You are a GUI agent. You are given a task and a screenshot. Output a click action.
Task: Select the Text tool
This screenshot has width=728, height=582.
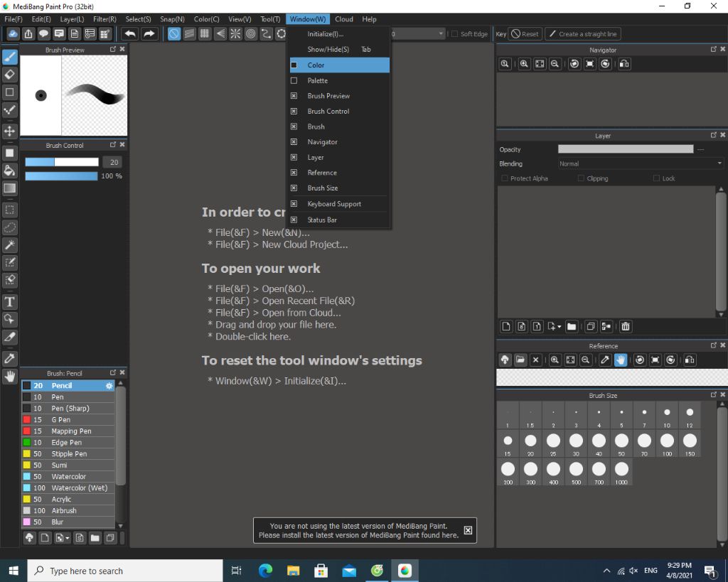point(10,302)
